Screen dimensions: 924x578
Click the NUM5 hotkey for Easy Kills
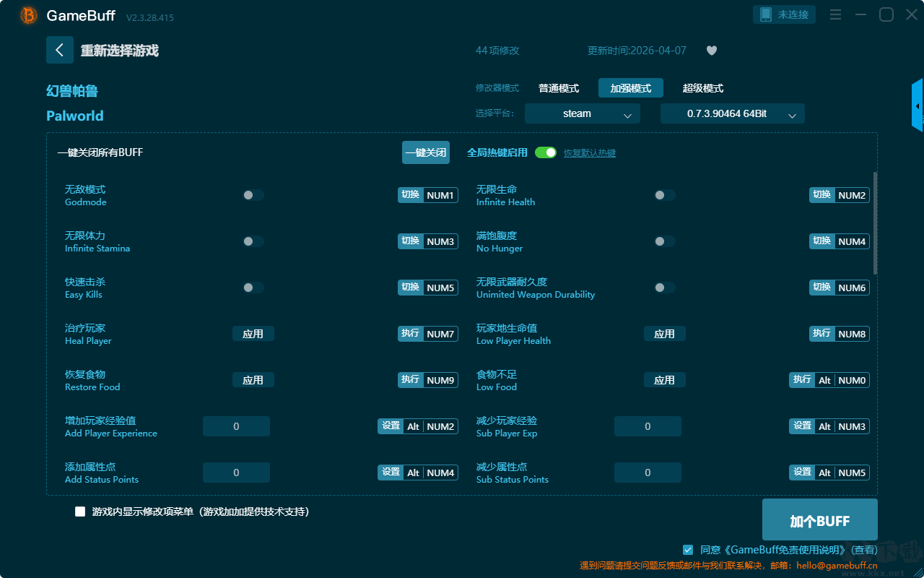pos(428,288)
